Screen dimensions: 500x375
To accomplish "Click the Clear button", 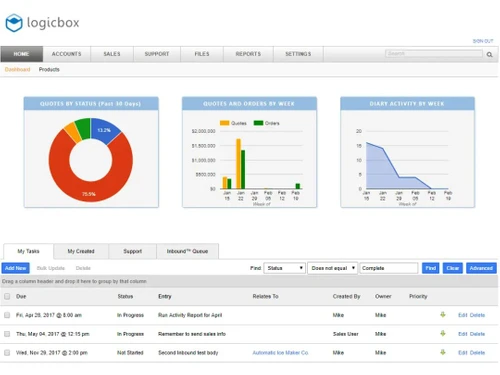I will 453,268.
